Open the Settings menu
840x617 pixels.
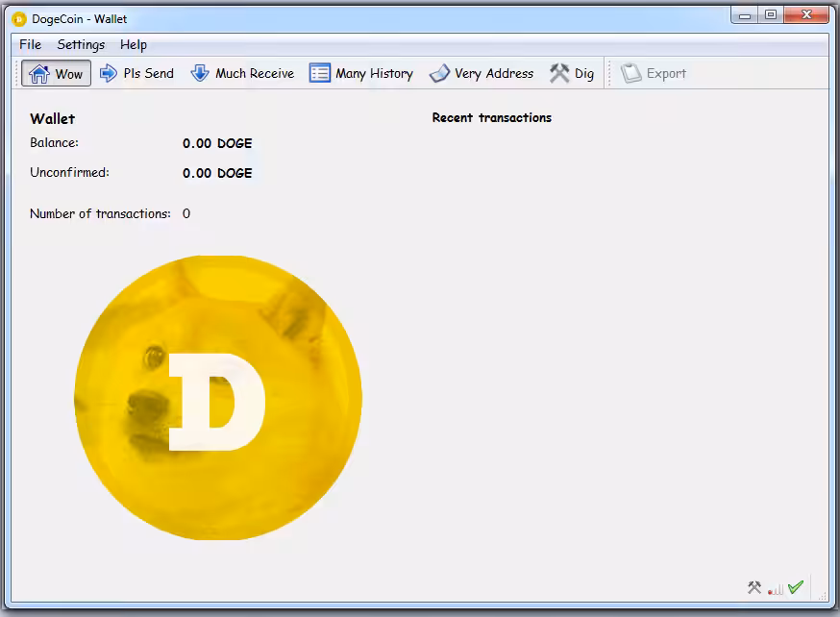(x=81, y=44)
